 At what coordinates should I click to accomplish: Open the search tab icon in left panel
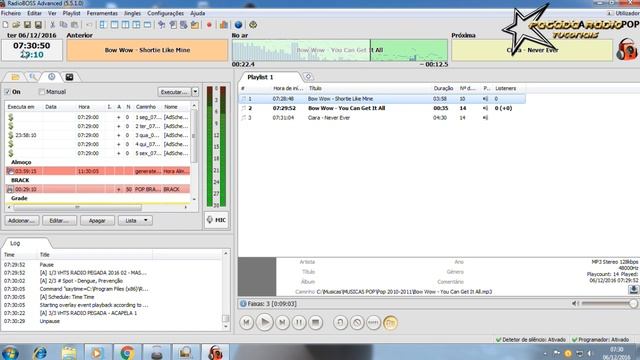(x=33, y=77)
